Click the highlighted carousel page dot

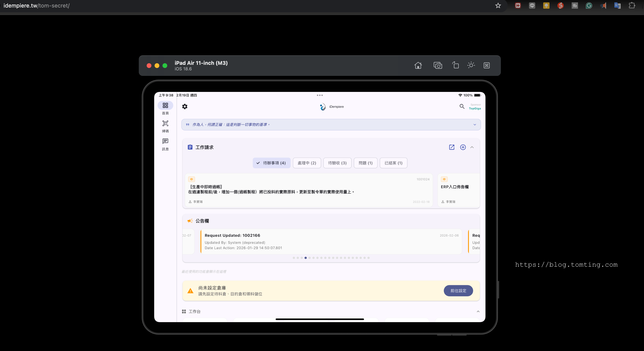pos(306,258)
